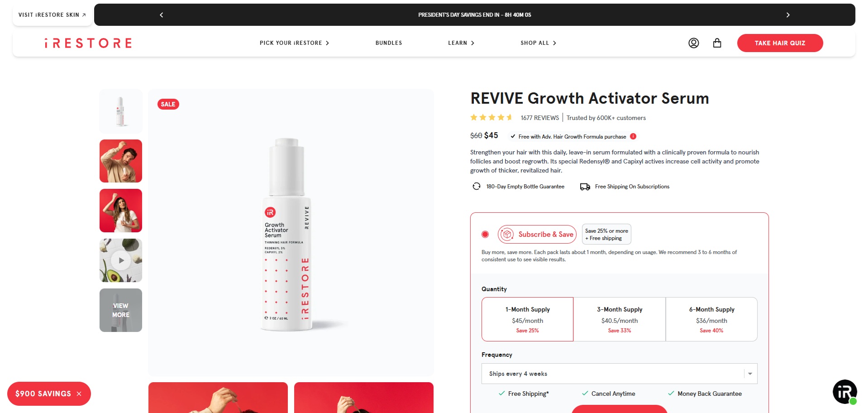Image resolution: width=868 pixels, height=413 pixels.
Task: Open the Bundles menu item
Action: (389, 43)
